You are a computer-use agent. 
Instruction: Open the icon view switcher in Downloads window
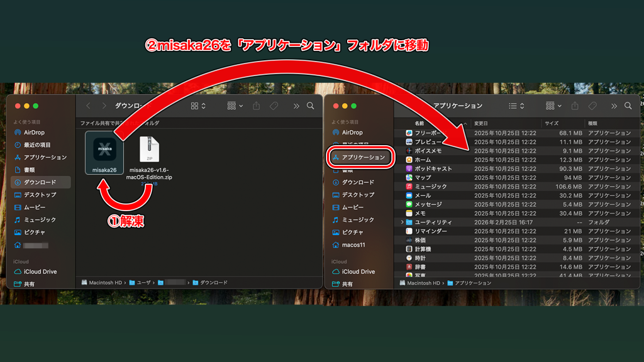pos(198,106)
